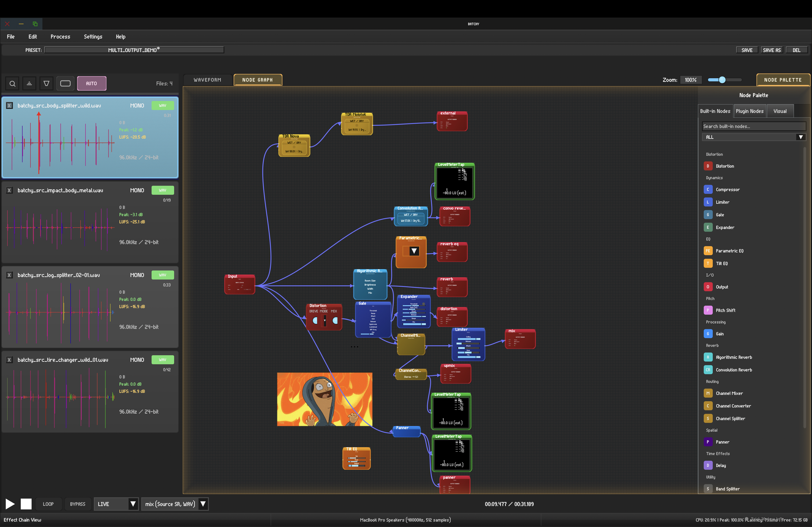Toggle BYPASS on the effect chain
The width and height of the screenshot is (812, 527).
[78, 504]
